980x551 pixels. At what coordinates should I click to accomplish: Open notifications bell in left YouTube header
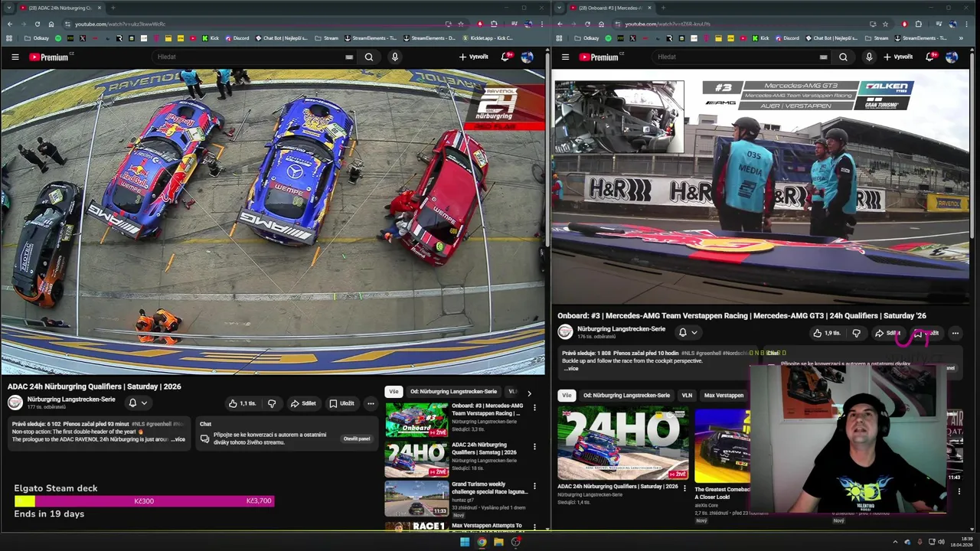pyautogui.click(x=505, y=57)
